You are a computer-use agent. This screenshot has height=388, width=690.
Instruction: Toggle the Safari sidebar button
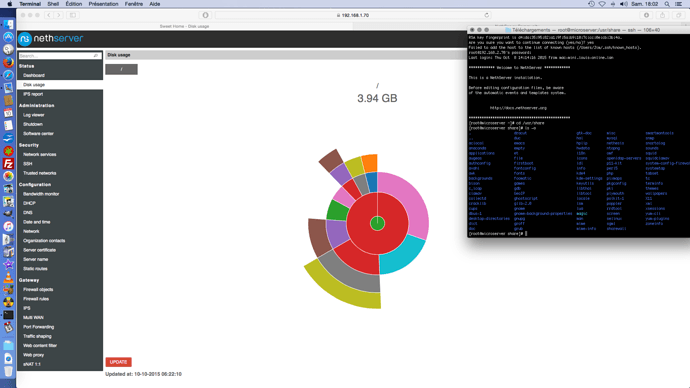[73, 15]
